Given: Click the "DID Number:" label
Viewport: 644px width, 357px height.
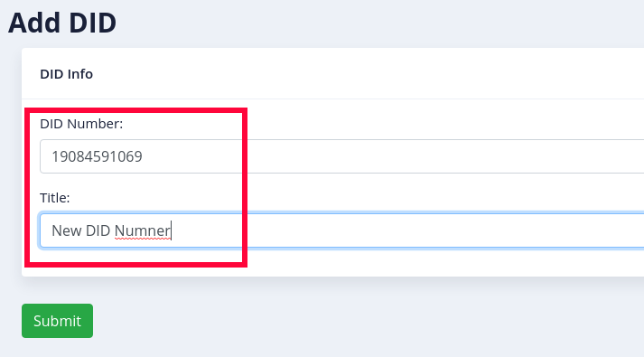Looking at the screenshot, I should [81, 124].
